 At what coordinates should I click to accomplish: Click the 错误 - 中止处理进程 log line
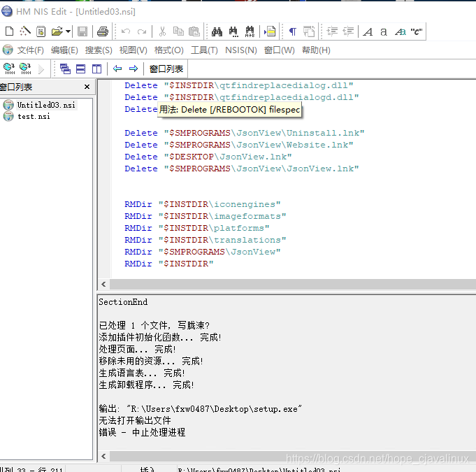142,432
